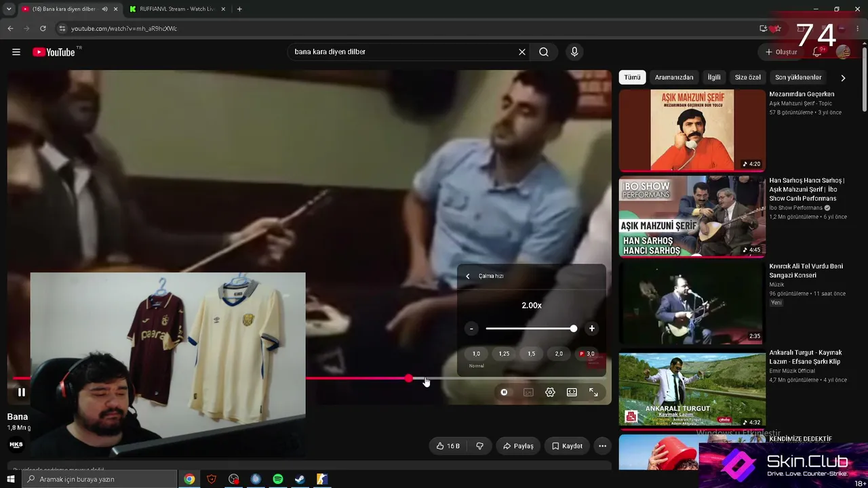Open Brave browser from the taskbar
Image resolution: width=868 pixels, height=488 pixels.
(212, 479)
